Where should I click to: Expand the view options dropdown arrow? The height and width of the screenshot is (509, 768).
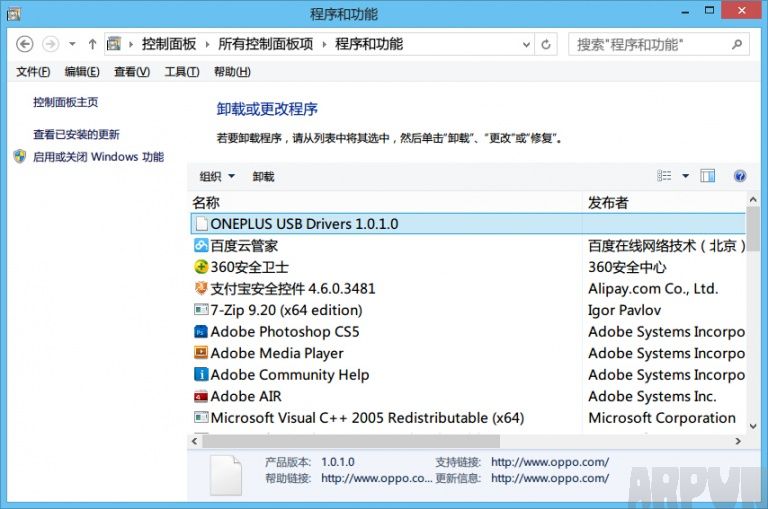[686, 176]
